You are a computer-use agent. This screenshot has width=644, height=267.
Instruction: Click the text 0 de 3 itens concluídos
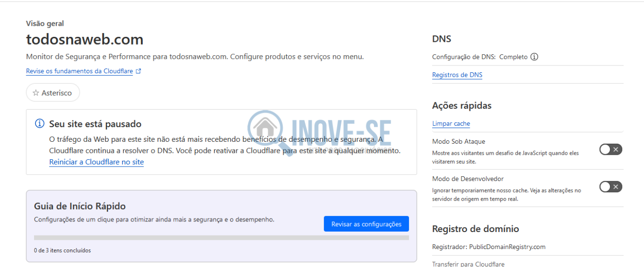pyautogui.click(x=62, y=250)
